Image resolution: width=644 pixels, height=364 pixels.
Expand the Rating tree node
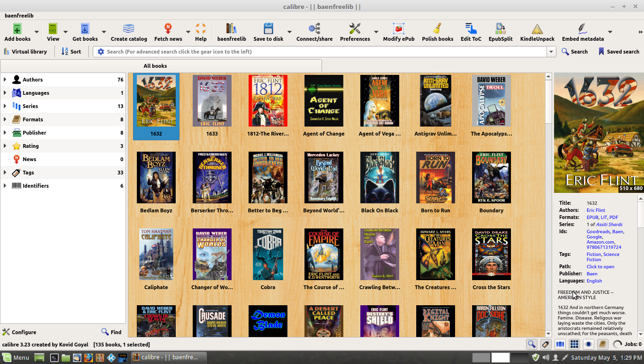coord(5,146)
